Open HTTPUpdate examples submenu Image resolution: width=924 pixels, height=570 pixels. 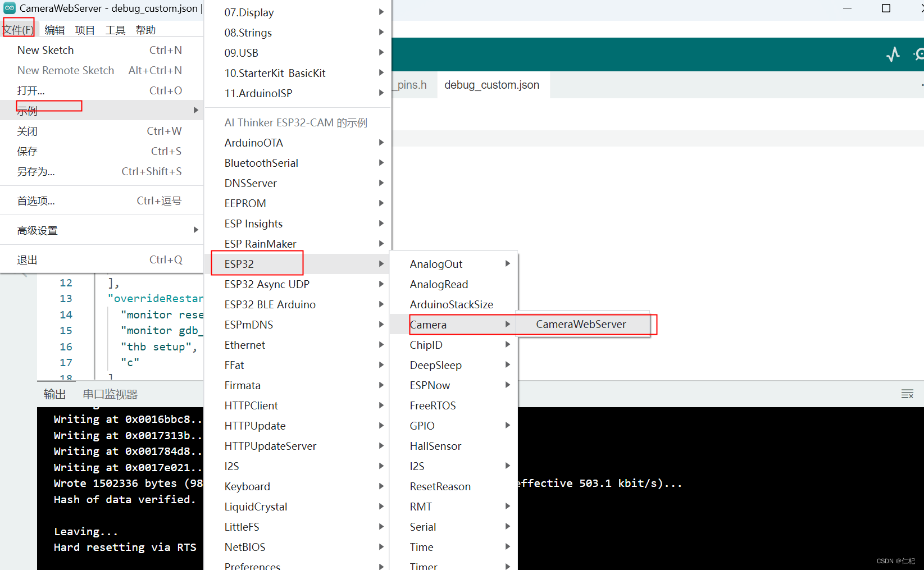(298, 426)
